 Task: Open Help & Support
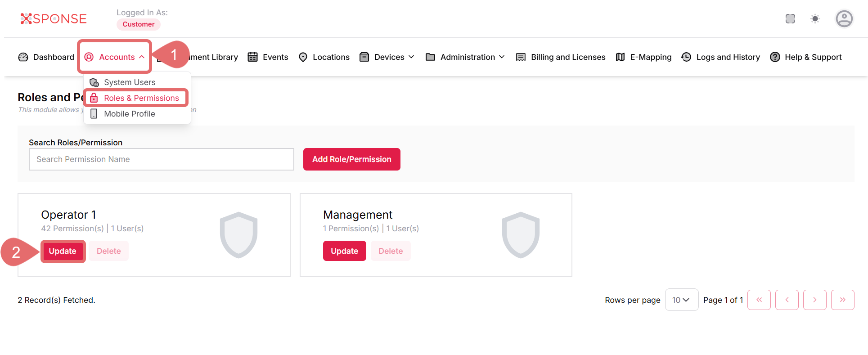click(x=806, y=57)
